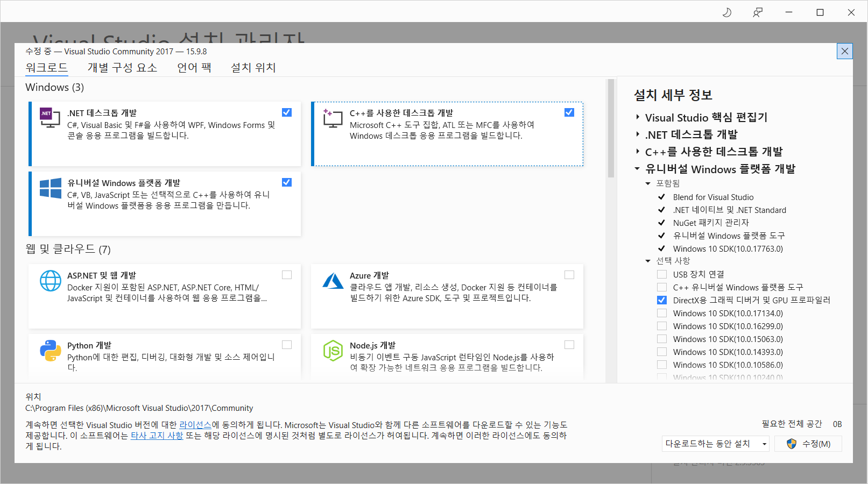Check the Node.js 개발 workload checkbox
Image resolution: width=868 pixels, height=484 pixels.
click(x=569, y=345)
